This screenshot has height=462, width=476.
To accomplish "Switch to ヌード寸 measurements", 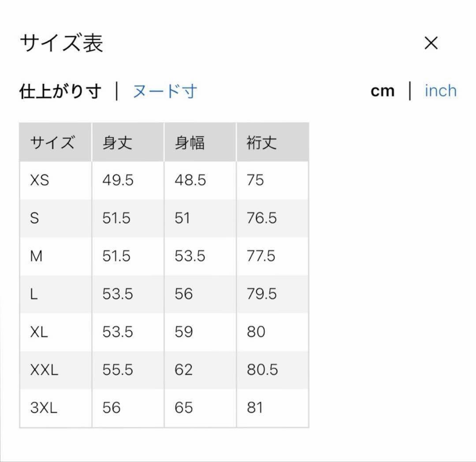I will (165, 91).
